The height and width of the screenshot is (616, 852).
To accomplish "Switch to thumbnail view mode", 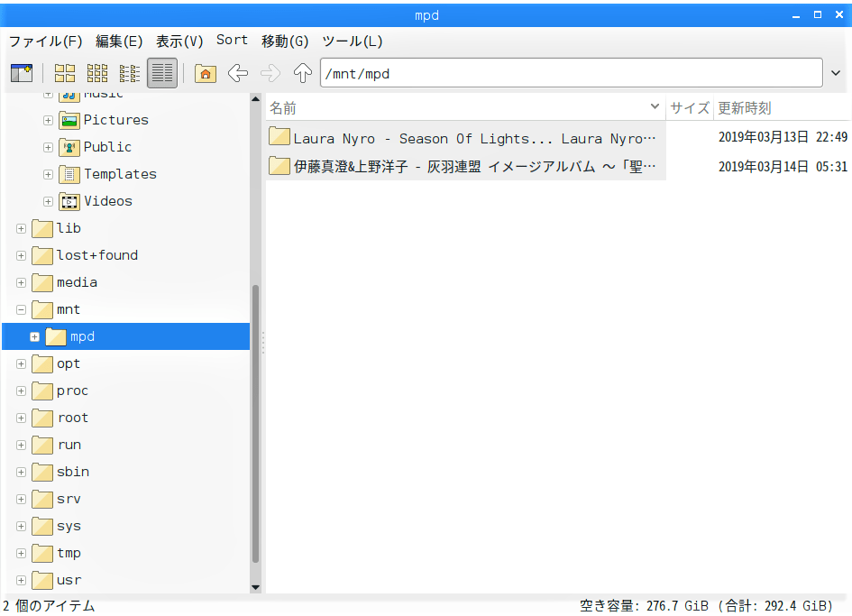I will pos(97,73).
